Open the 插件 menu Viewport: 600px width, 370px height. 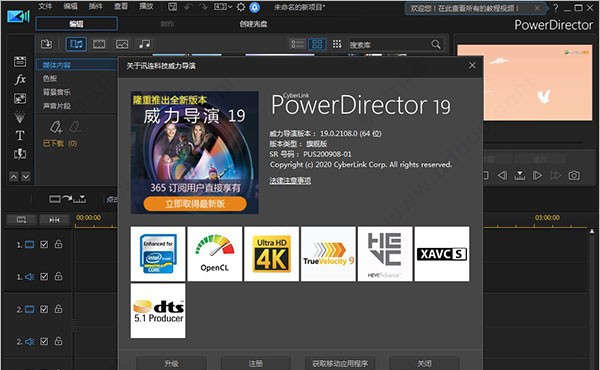click(95, 6)
